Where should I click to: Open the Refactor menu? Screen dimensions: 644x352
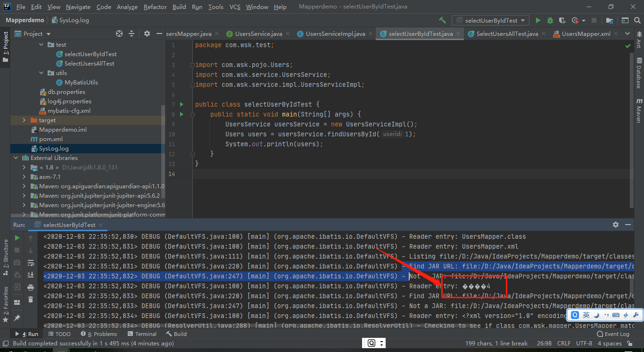155,7
